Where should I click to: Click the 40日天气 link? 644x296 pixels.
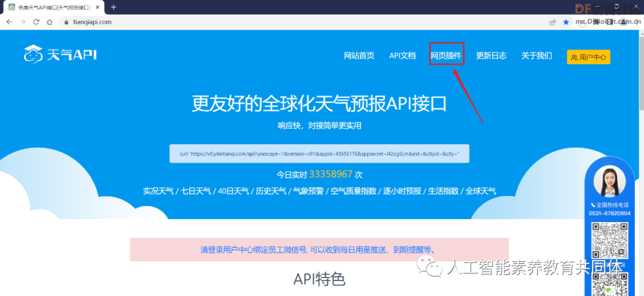[233, 191]
